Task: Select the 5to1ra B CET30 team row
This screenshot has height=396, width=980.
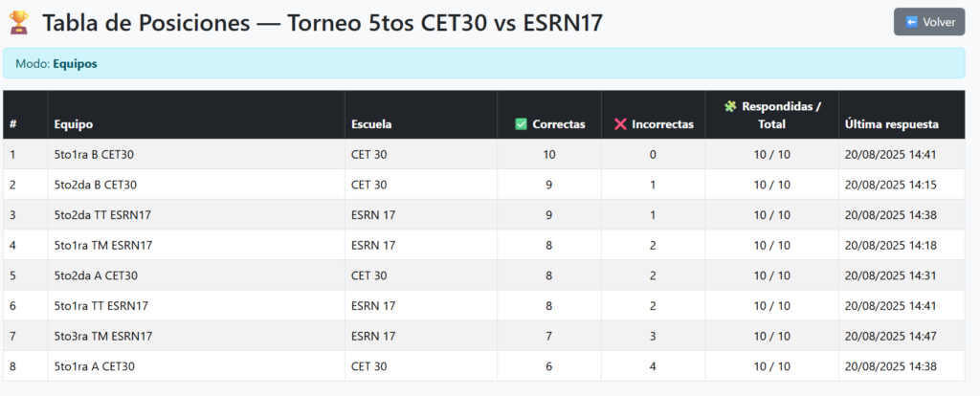Action: (x=94, y=154)
